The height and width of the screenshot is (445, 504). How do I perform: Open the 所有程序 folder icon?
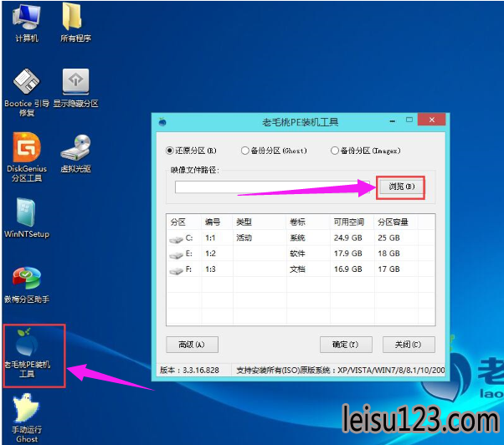click(75, 23)
